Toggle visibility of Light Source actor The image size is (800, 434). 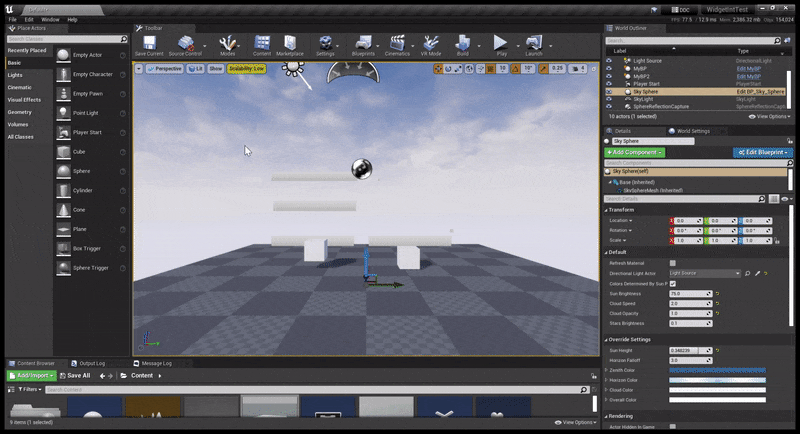pyautogui.click(x=609, y=61)
